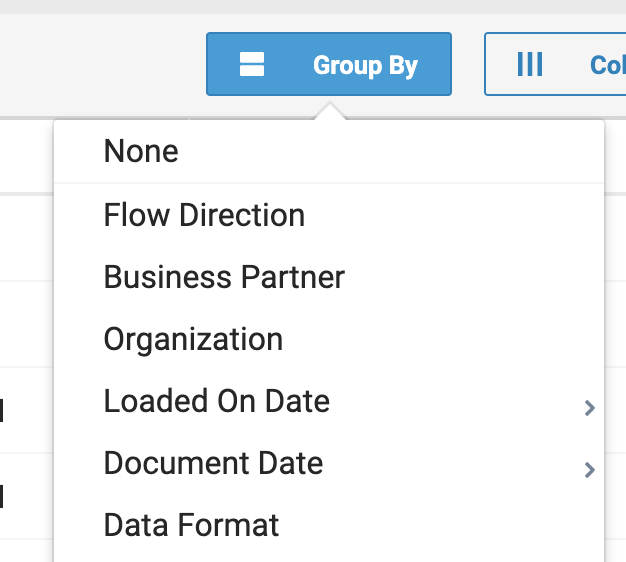This screenshot has width=626, height=562.
Task: Expand the Loaded On Date chevron arrow
Action: coord(589,408)
